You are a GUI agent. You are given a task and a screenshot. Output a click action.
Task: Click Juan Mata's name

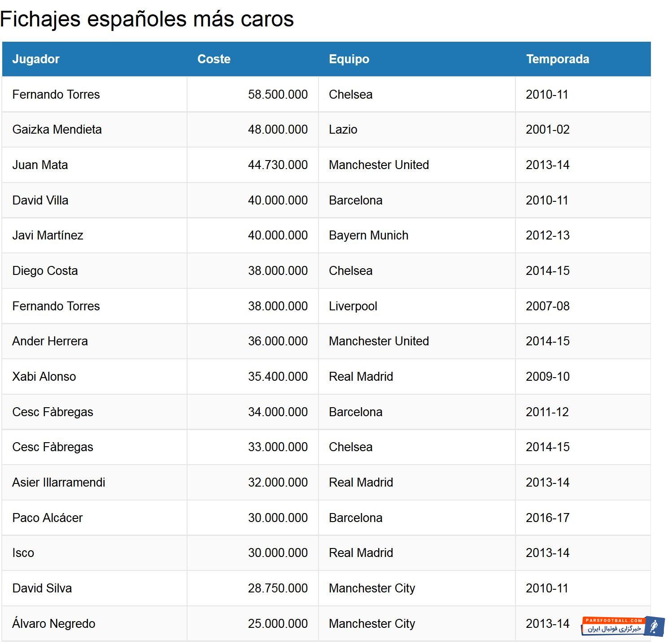tap(40, 165)
